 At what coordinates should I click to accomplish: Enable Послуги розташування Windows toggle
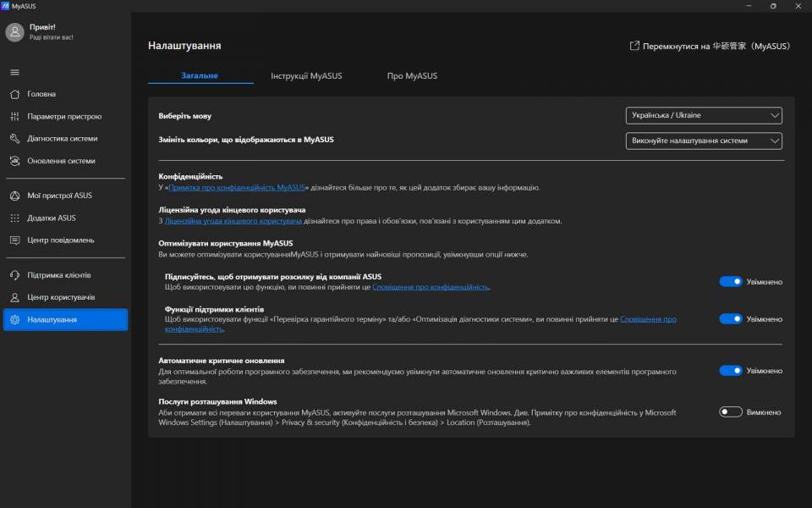click(731, 412)
